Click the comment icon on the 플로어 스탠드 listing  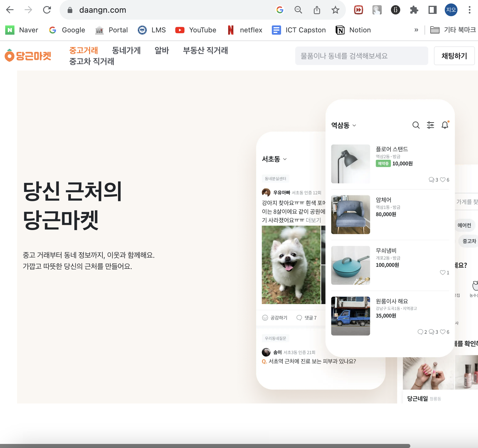click(431, 180)
